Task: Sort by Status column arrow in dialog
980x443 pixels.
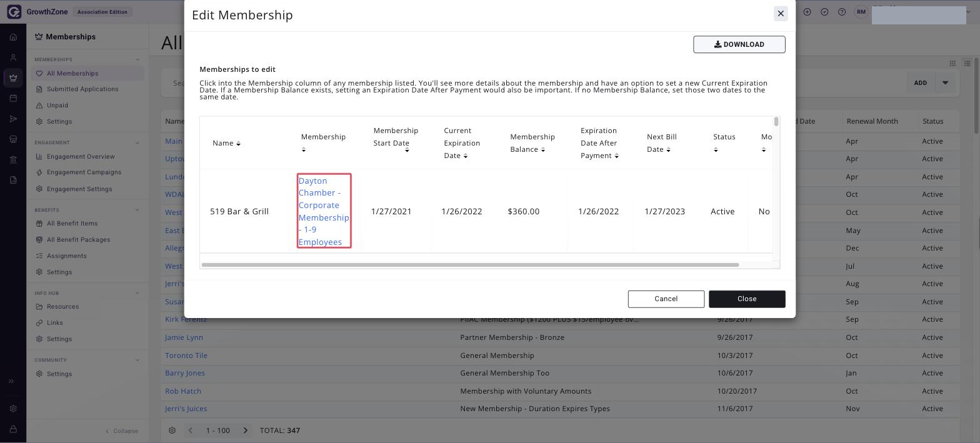Action: click(x=716, y=150)
